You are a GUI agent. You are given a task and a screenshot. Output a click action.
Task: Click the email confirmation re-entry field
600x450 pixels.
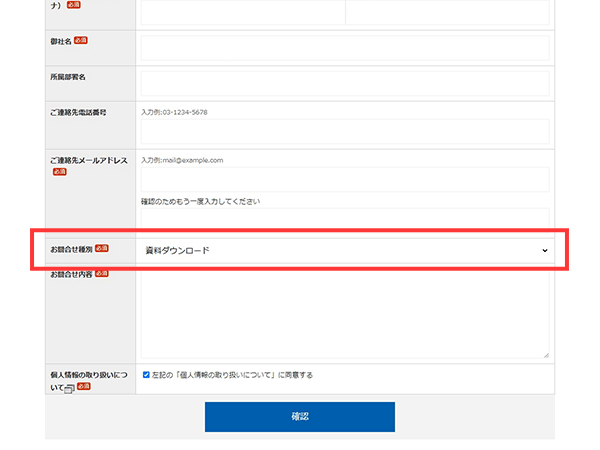point(345,218)
